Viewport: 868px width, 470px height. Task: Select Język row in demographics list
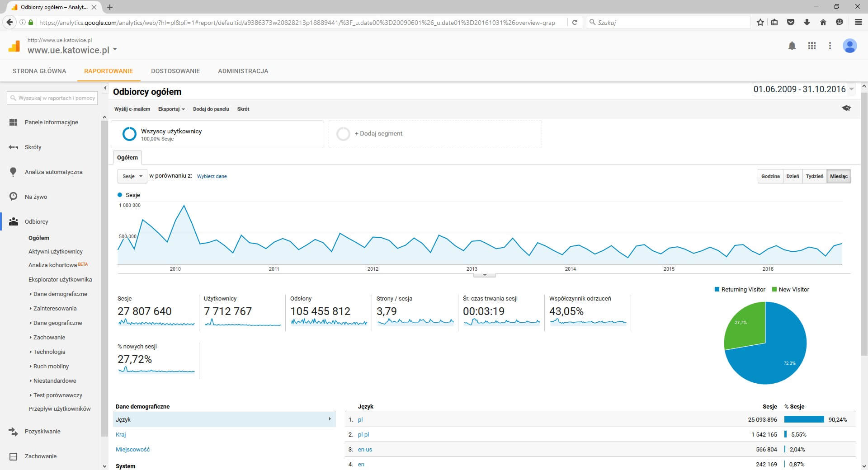coord(224,419)
